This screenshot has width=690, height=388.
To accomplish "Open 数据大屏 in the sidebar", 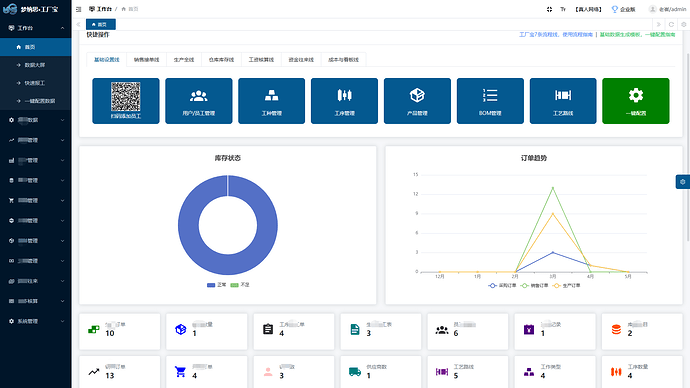I will click(x=36, y=65).
